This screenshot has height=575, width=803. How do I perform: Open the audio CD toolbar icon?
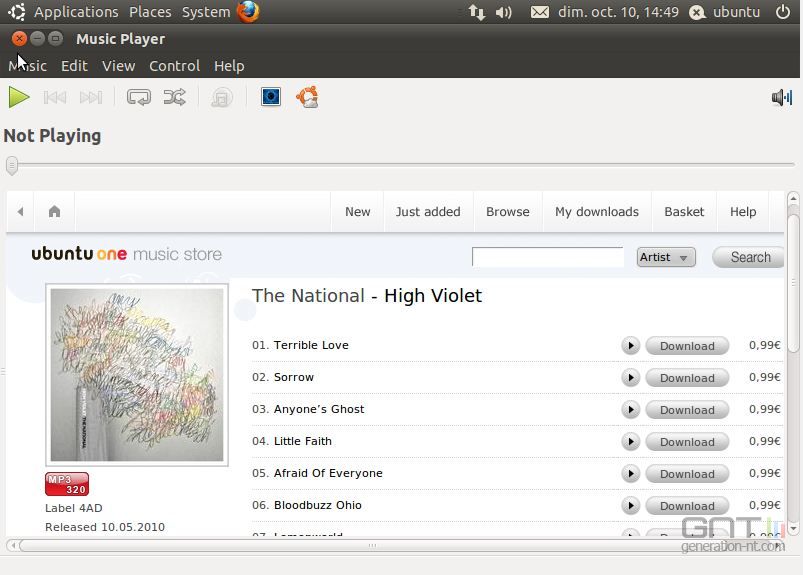coord(222,97)
